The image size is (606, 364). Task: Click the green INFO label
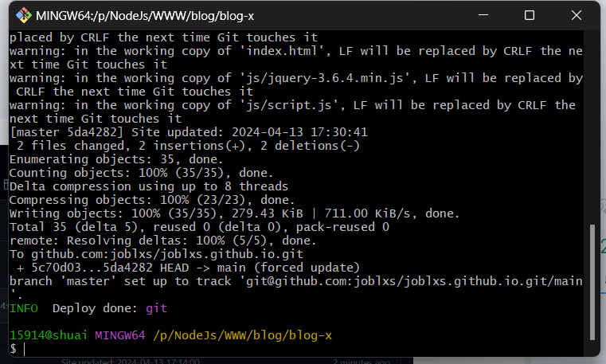(24, 307)
